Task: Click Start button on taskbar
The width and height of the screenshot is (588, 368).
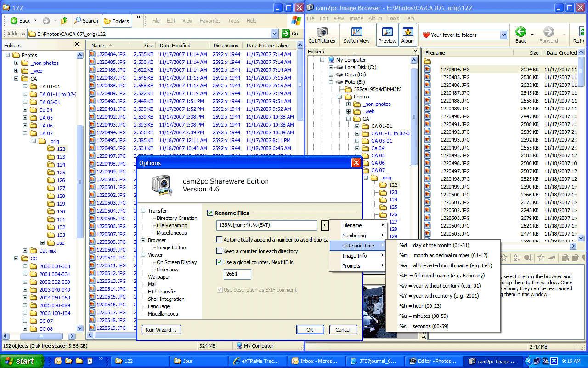Action: coord(23,361)
